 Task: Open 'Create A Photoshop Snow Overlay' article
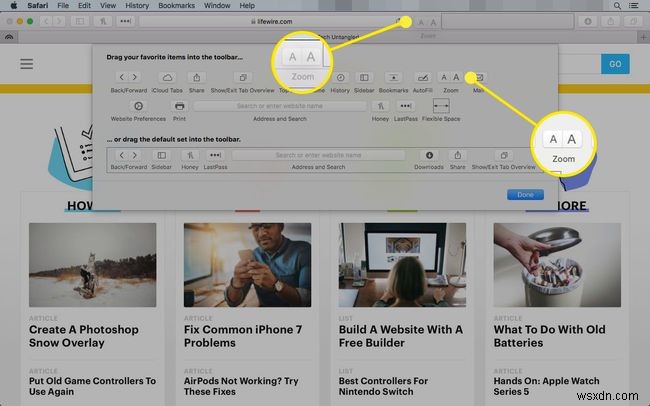click(x=84, y=336)
